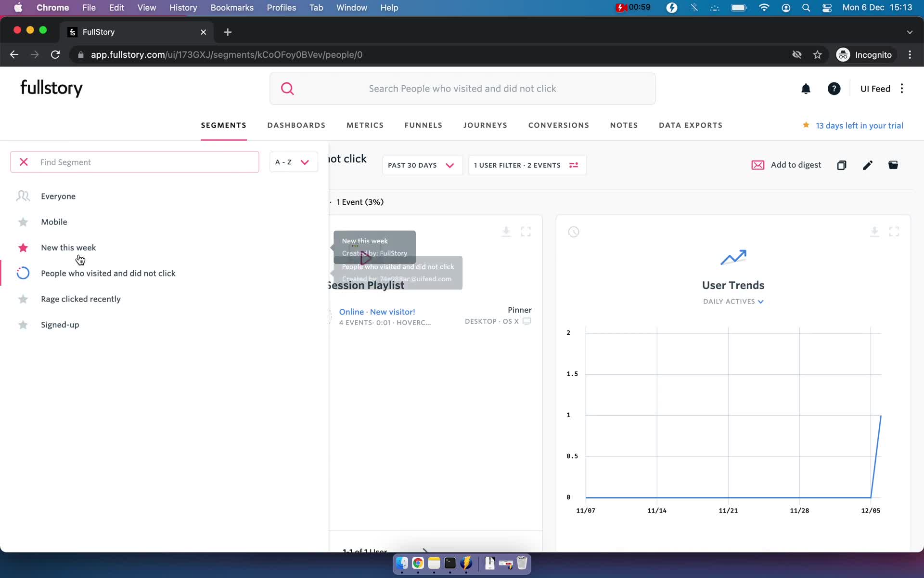Open the help question mark icon
This screenshot has height=578, width=924.
pos(834,89)
